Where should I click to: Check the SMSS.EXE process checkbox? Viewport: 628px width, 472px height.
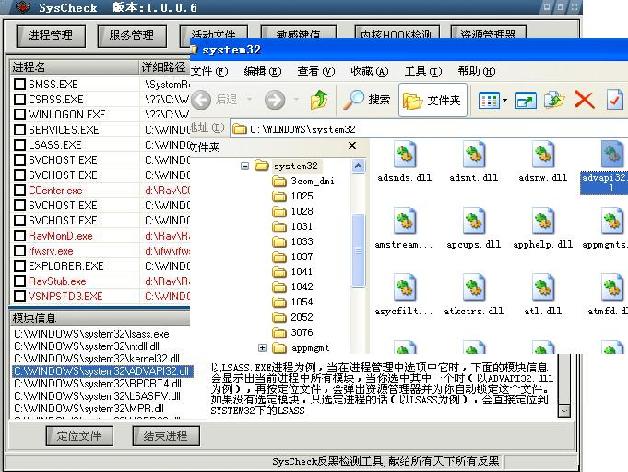(20, 84)
